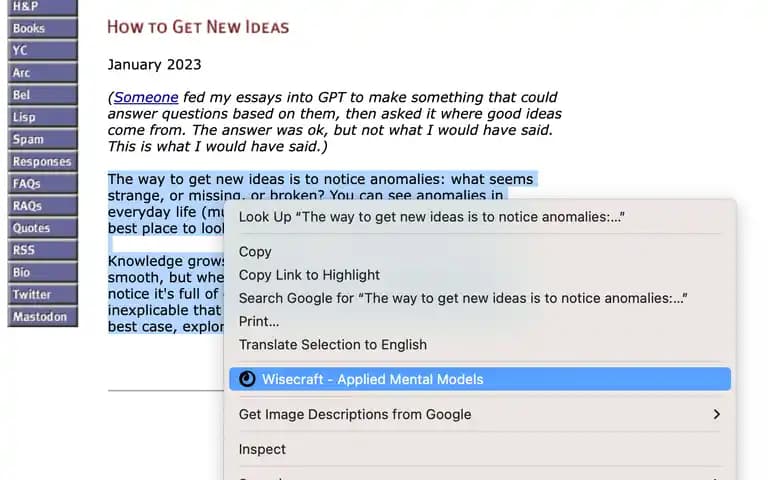Choose Copy Link to Highlight
The width and height of the screenshot is (768, 480).
(480, 275)
